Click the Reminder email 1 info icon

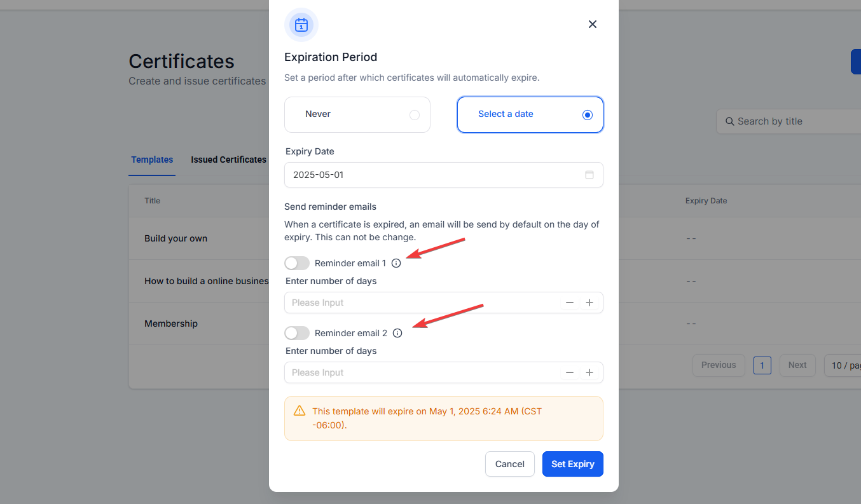(x=396, y=263)
